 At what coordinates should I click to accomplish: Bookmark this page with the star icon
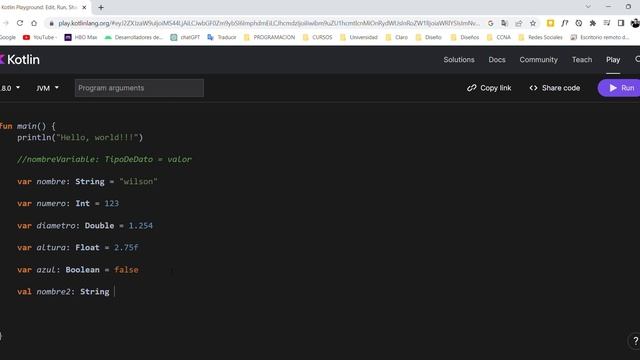533,23
